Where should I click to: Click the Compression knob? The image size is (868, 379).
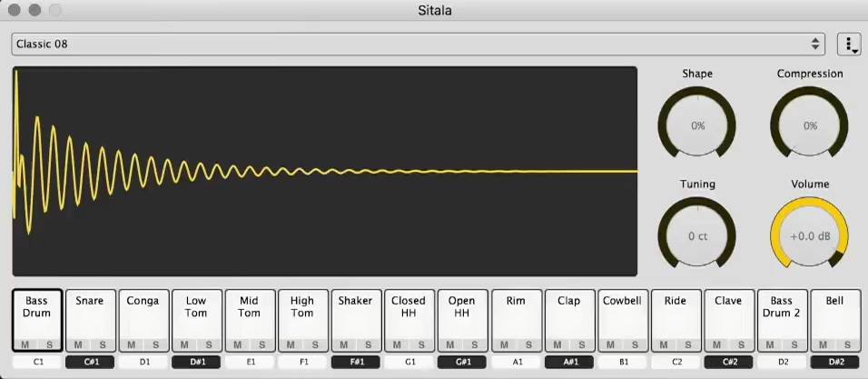pos(809,125)
